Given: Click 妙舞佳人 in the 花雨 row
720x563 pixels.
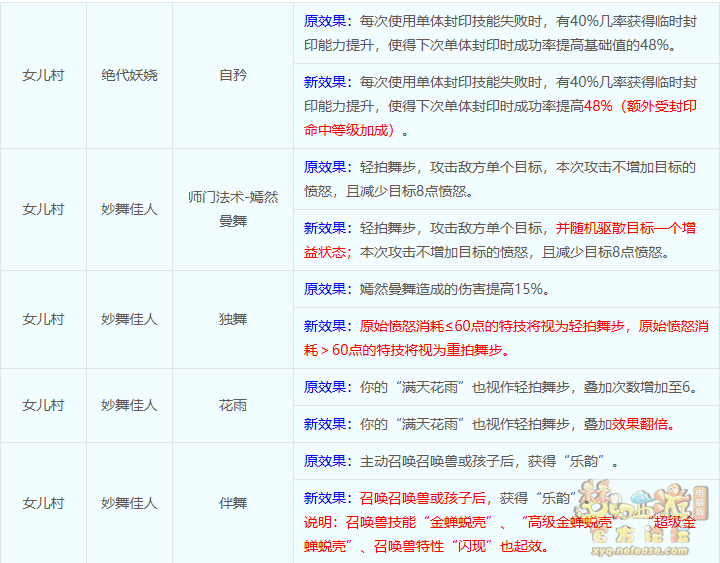Looking at the screenshot, I should click(129, 405).
